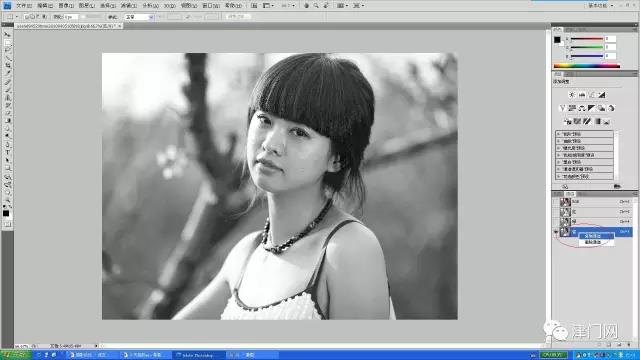Choose Intersect with Selection mode
The image size is (640, 360).
[x=44, y=17]
